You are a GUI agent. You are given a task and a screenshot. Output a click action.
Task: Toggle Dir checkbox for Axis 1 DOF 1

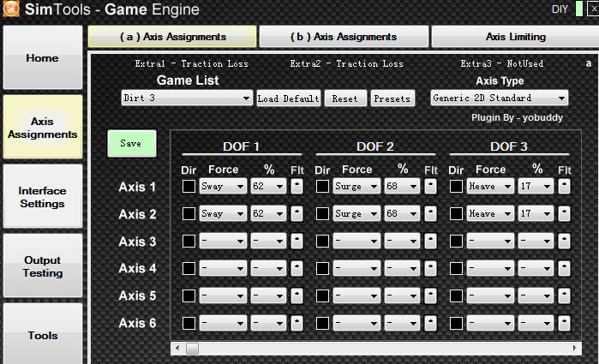[189, 186]
